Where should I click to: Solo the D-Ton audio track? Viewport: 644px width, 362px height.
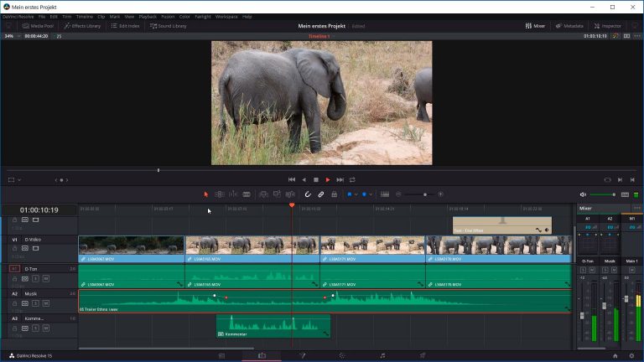tap(36, 279)
